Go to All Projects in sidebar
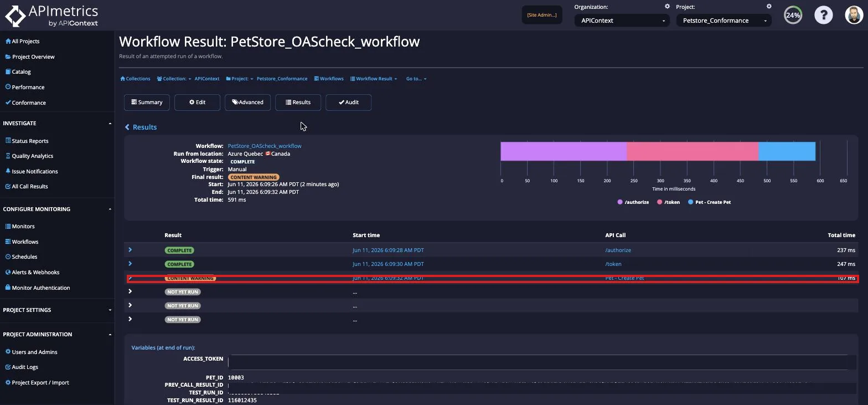868x405 pixels. coord(23,41)
